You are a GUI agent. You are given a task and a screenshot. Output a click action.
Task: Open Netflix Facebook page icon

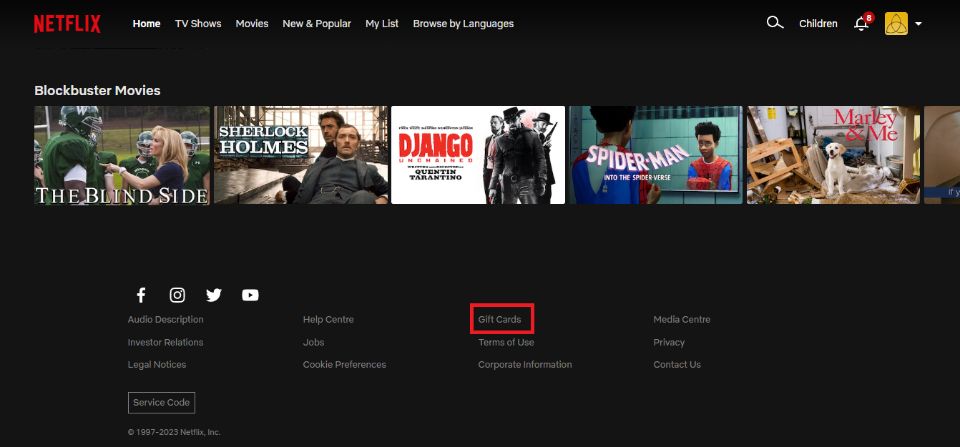pos(141,295)
